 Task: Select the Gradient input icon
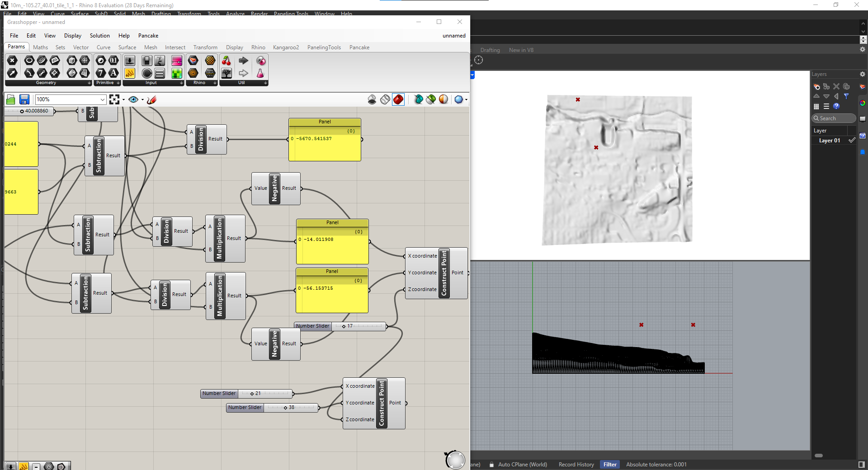pyautogui.click(x=177, y=61)
